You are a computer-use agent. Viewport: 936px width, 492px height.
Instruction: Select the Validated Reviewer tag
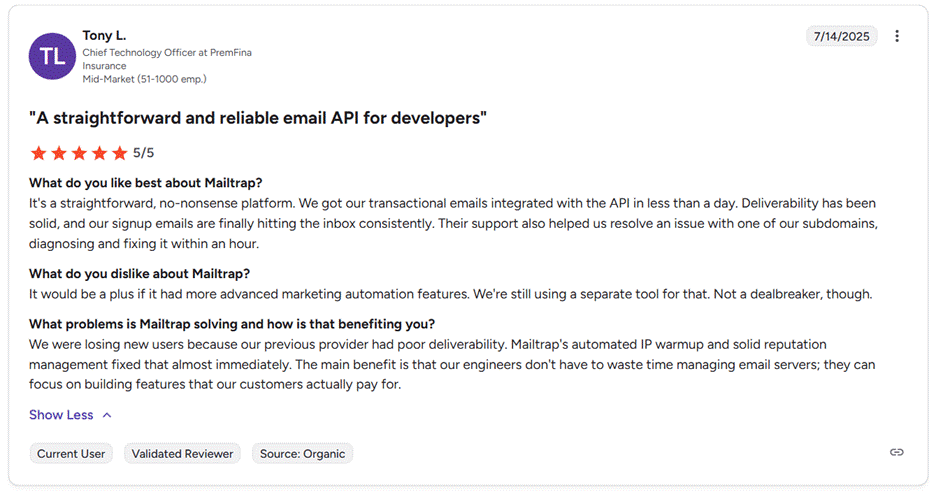pyautogui.click(x=182, y=453)
